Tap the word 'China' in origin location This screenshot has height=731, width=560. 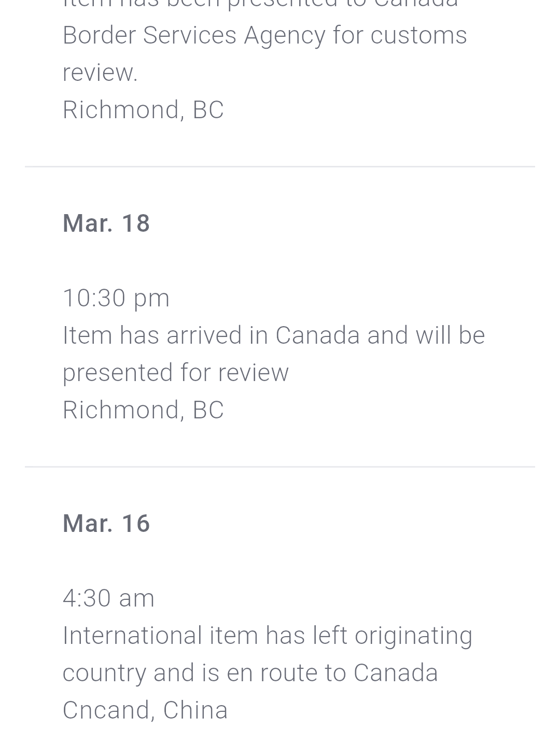195,710
